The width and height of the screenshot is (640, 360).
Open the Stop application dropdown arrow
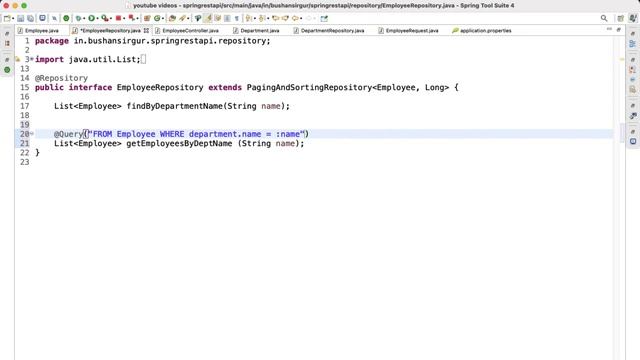coord(124,19)
